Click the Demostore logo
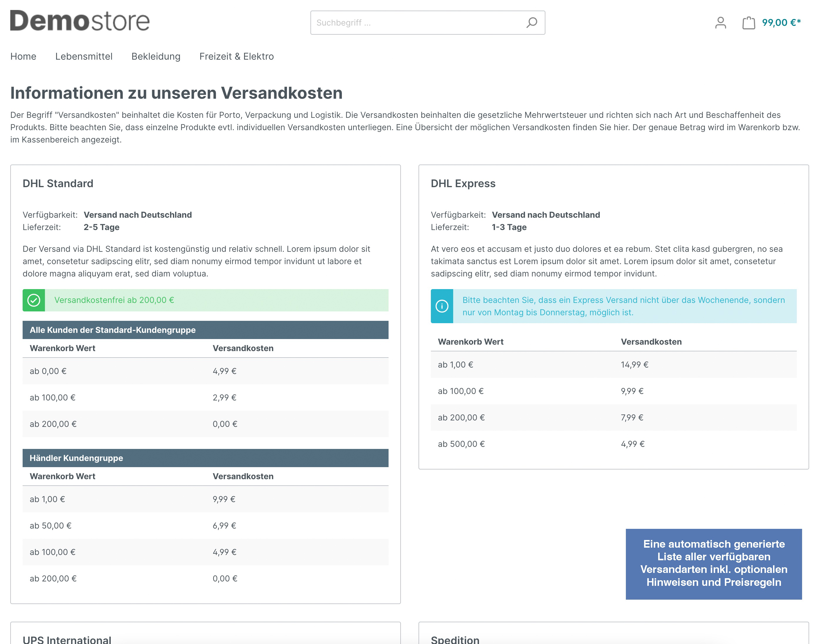Viewport: 820px width, 644px height. [80, 21]
